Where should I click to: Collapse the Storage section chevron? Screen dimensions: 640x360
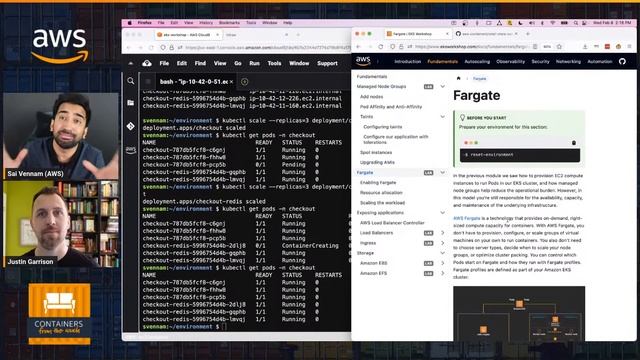coord(442,253)
